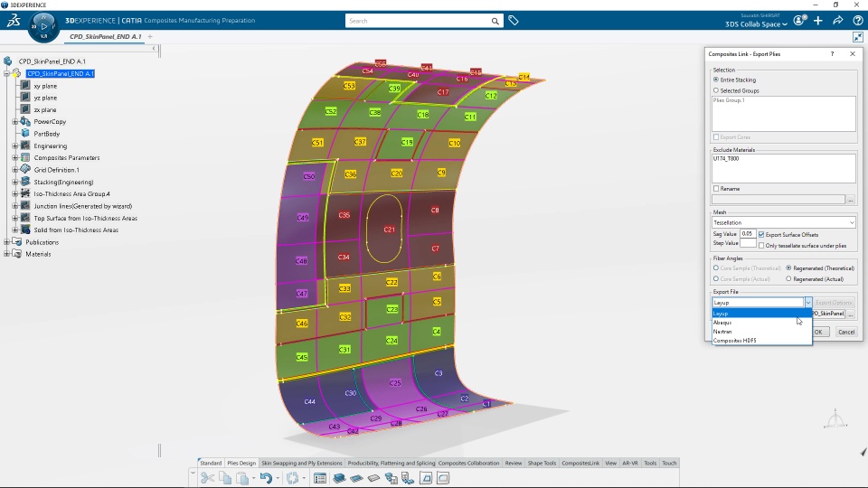The image size is (868, 488).
Task: Collapse the tree panel with arrow
Action: click(154, 49)
